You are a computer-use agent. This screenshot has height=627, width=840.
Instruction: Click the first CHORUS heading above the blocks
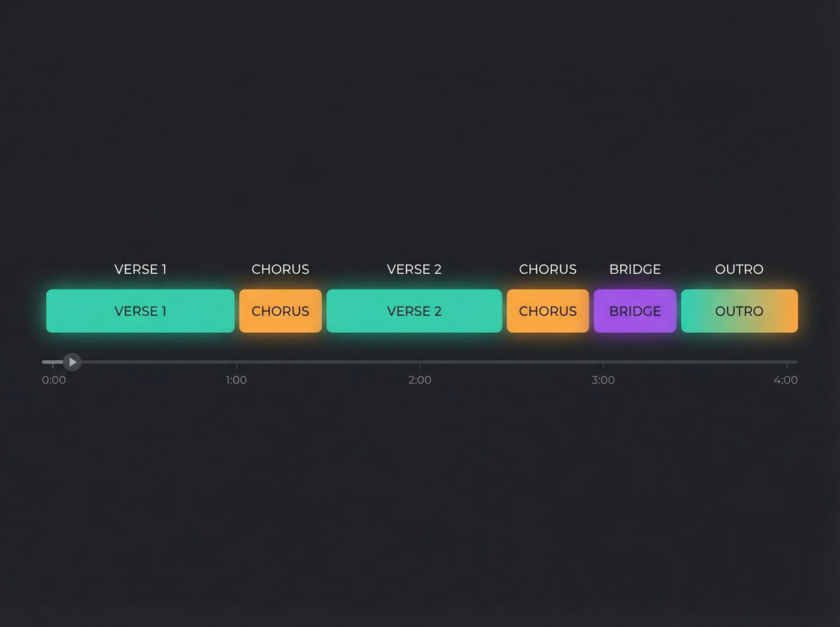pyautogui.click(x=280, y=269)
